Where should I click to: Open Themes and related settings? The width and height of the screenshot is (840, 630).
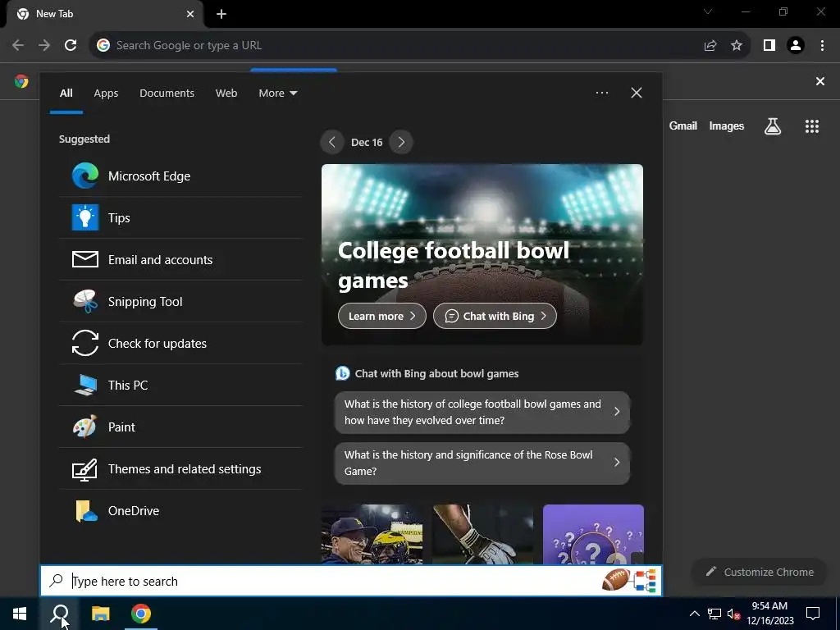tap(180, 468)
